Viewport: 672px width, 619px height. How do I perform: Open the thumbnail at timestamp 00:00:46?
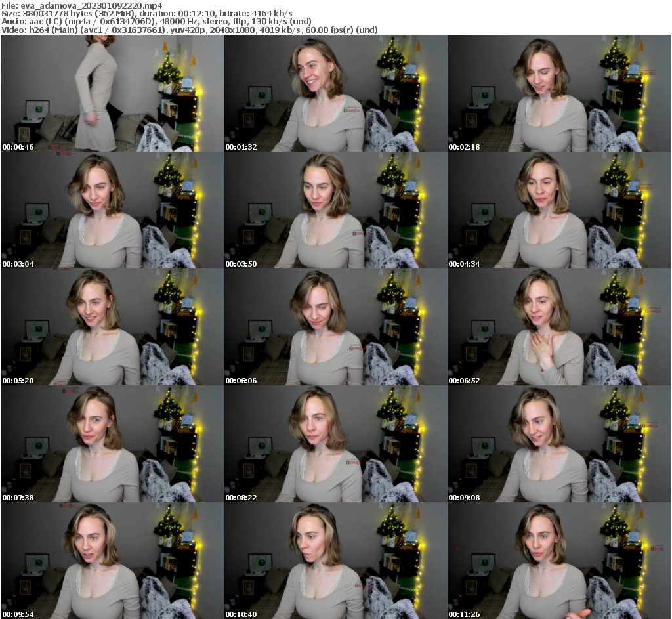point(112,93)
